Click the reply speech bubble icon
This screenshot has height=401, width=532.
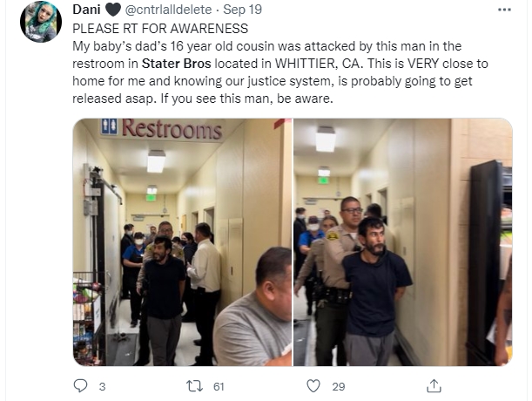[80, 385]
